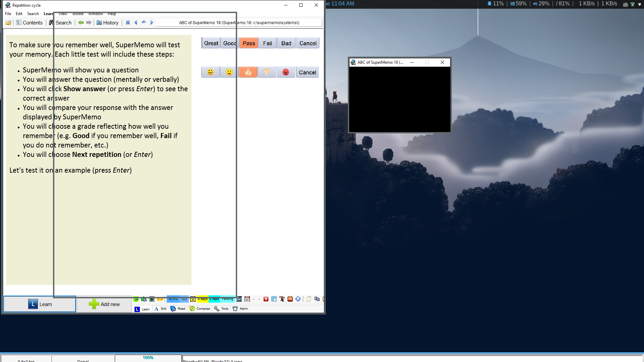Open the File menu
This screenshot has height=362, width=644.
click(x=8, y=14)
